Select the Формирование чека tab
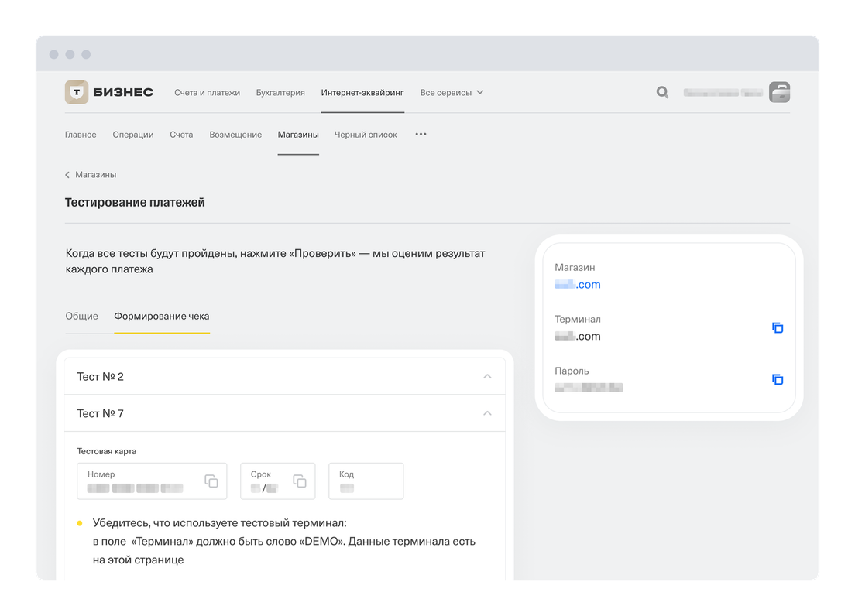Image resolution: width=855 pixels, height=616 pixels. pos(161,316)
